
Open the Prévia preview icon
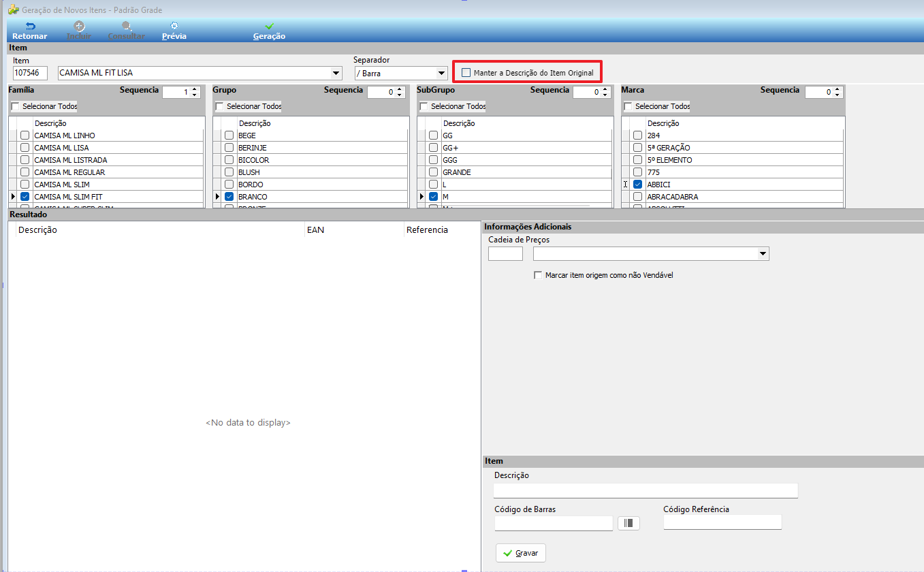click(174, 26)
